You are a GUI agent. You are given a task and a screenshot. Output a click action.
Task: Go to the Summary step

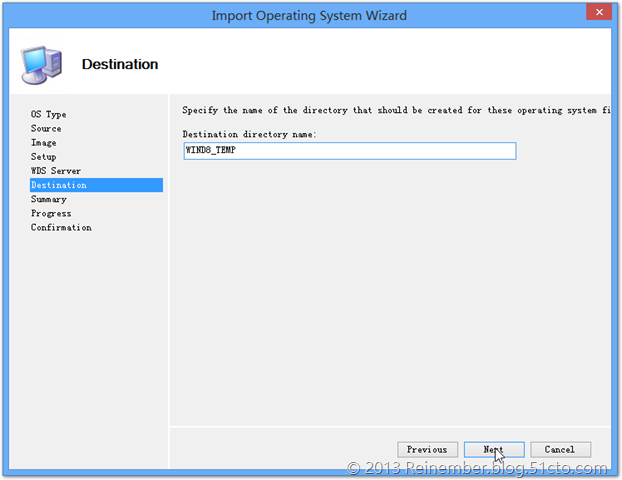(48, 199)
